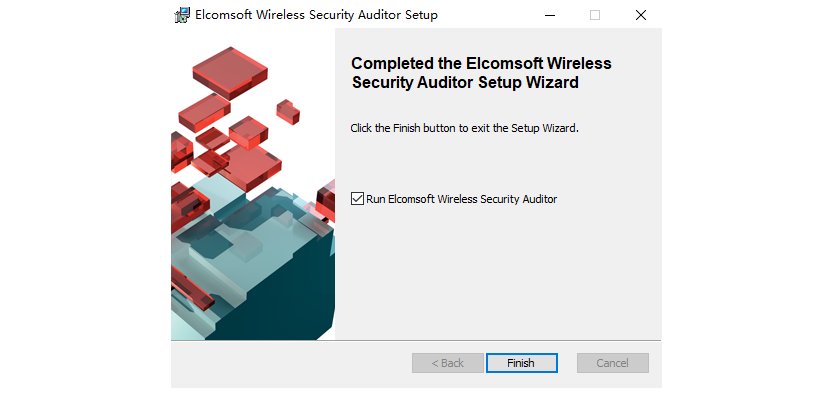Click the Elcomsoft Wireless Security Auditor Setup title
This screenshot has width=827, height=399.
coord(316,15)
